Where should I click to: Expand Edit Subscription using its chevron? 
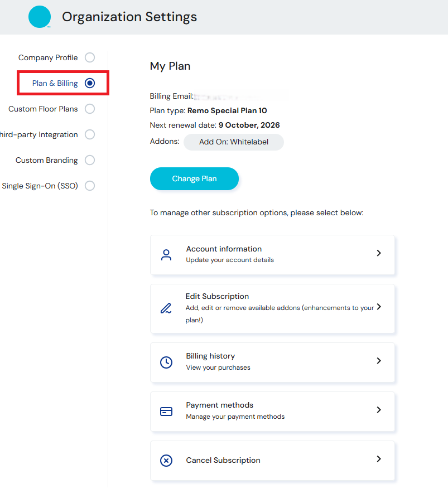(x=379, y=307)
